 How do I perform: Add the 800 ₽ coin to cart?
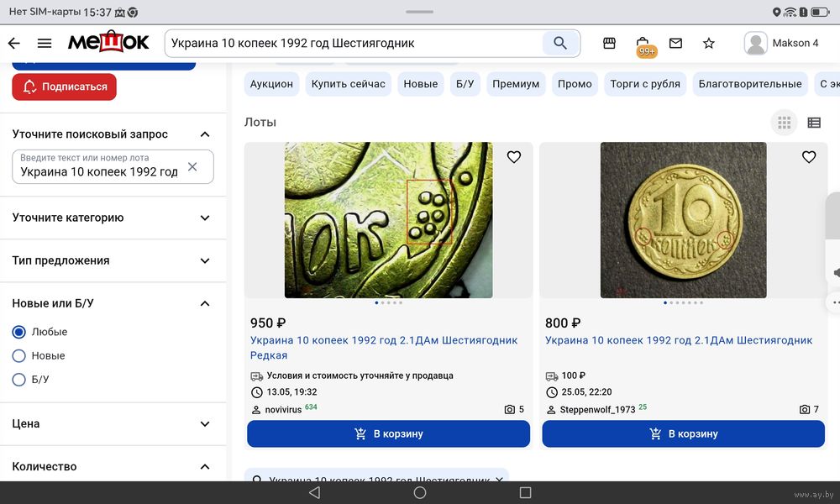pos(683,434)
